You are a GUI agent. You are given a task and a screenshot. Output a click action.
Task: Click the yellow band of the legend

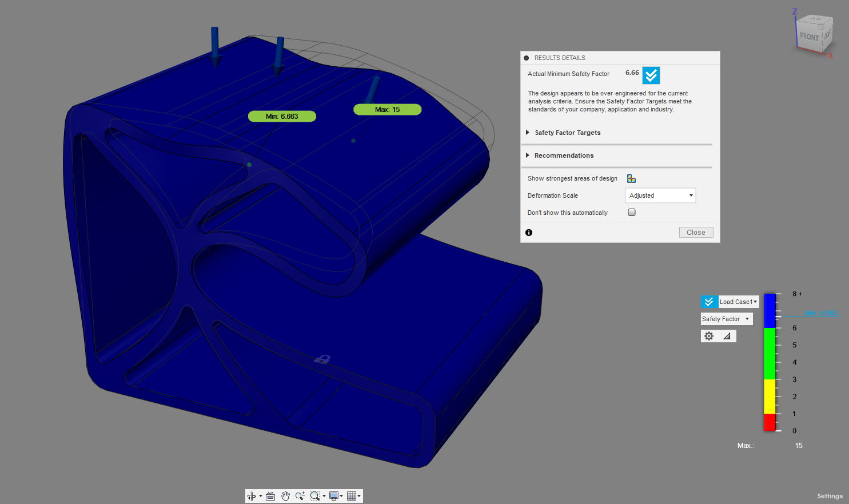coord(770,396)
